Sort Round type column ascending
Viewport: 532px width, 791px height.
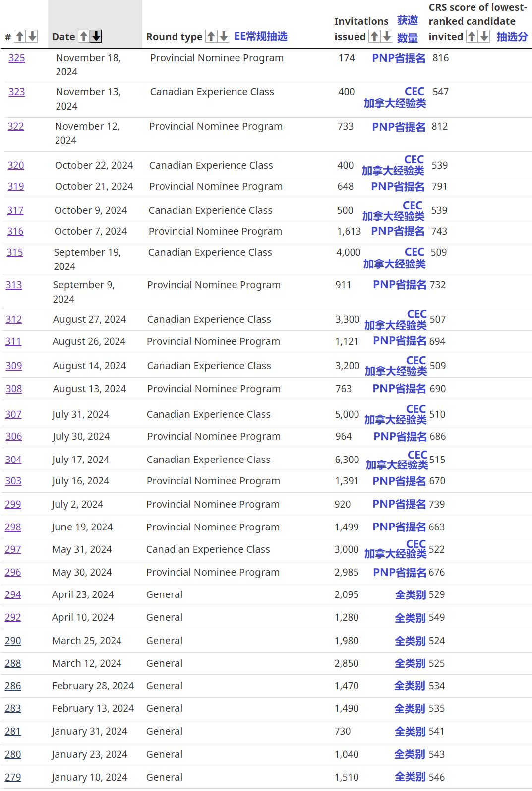click(x=211, y=36)
